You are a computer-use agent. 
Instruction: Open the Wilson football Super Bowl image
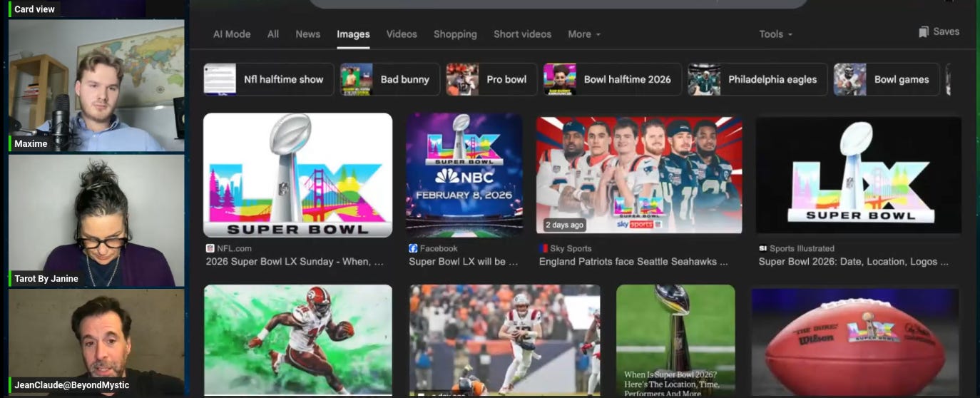pos(854,342)
